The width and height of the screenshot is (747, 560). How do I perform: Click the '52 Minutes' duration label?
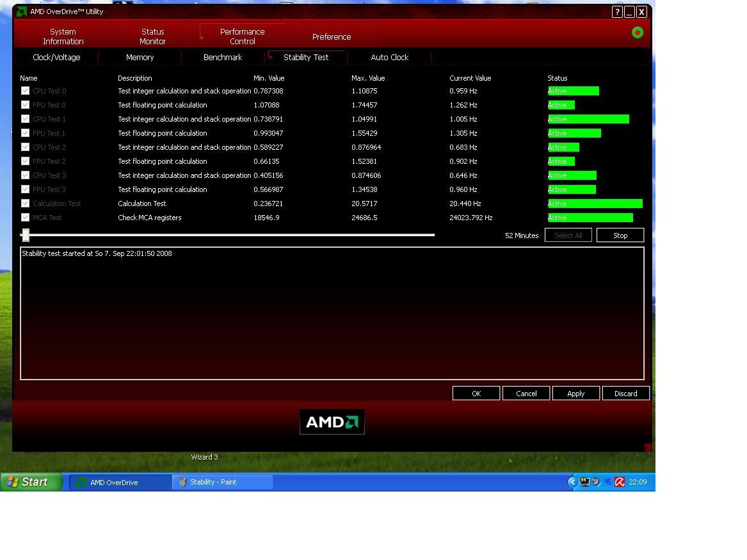tap(522, 236)
